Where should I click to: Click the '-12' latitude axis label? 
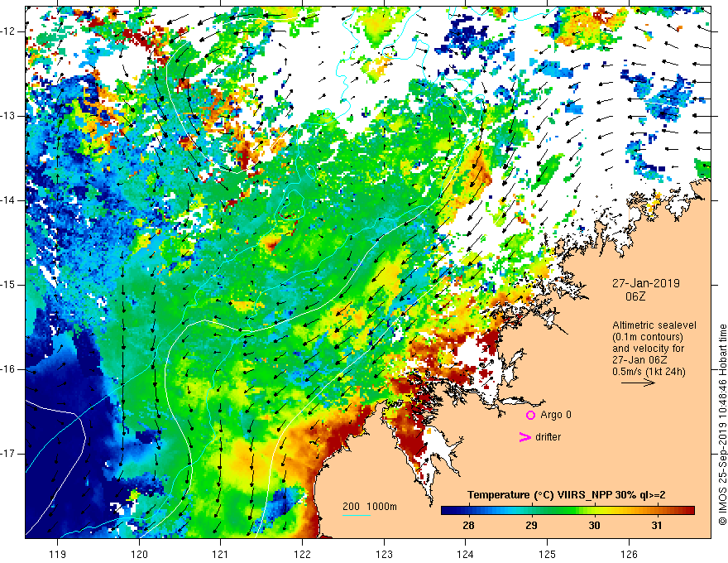coord(8,31)
